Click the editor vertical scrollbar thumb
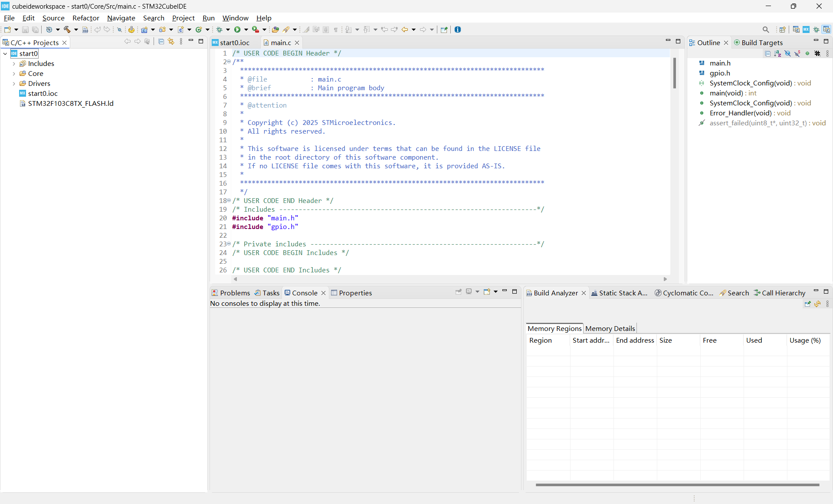833x504 pixels. tap(675, 73)
